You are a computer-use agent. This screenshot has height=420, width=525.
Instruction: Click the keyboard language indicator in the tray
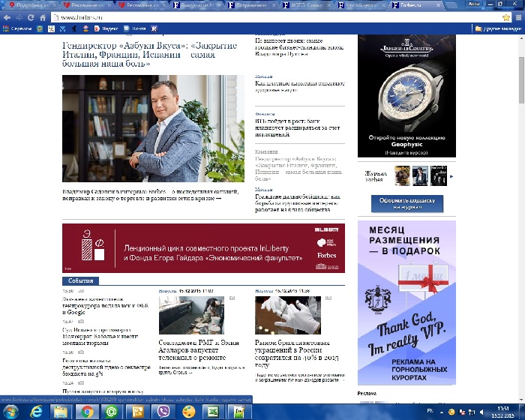click(x=429, y=412)
